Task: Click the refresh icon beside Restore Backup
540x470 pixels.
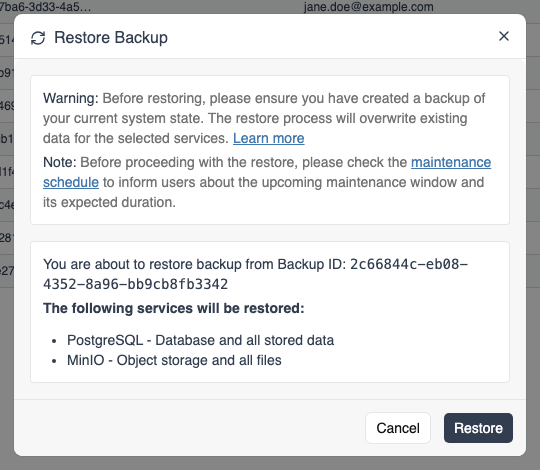Action: click(x=38, y=38)
